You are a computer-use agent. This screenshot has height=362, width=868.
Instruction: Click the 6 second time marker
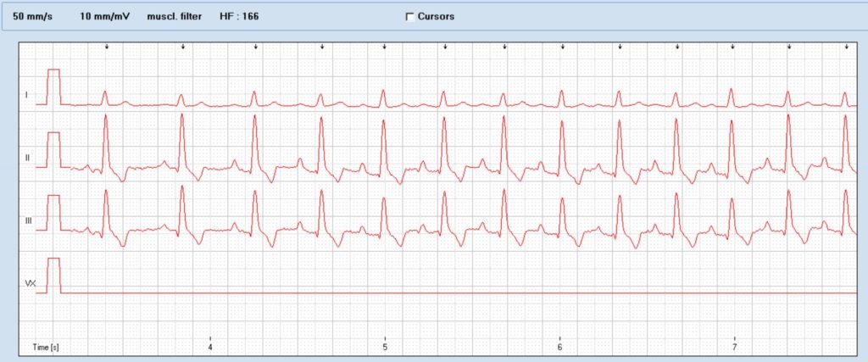(x=559, y=347)
